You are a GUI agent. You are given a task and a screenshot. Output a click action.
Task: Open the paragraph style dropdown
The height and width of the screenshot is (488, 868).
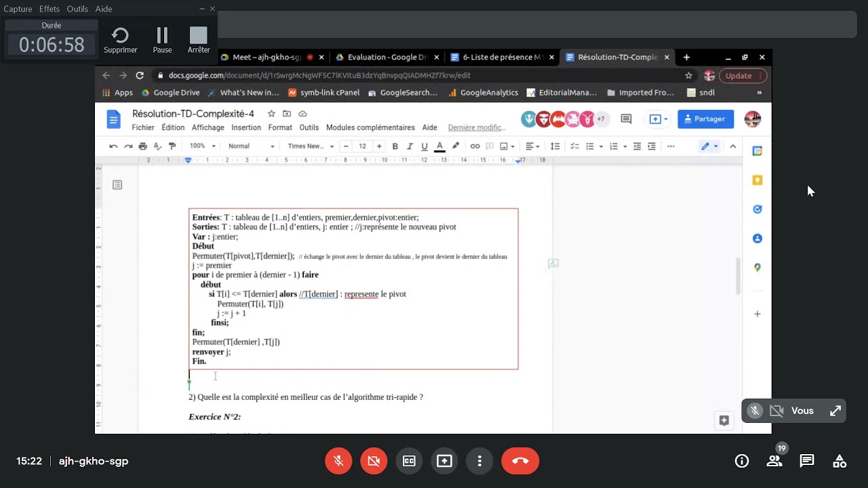pyautogui.click(x=251, y=146)
